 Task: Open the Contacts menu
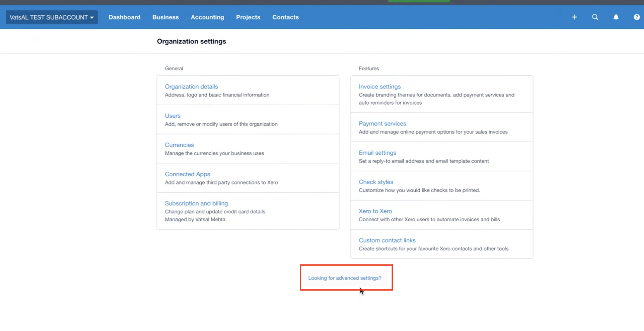click(285, 17)
